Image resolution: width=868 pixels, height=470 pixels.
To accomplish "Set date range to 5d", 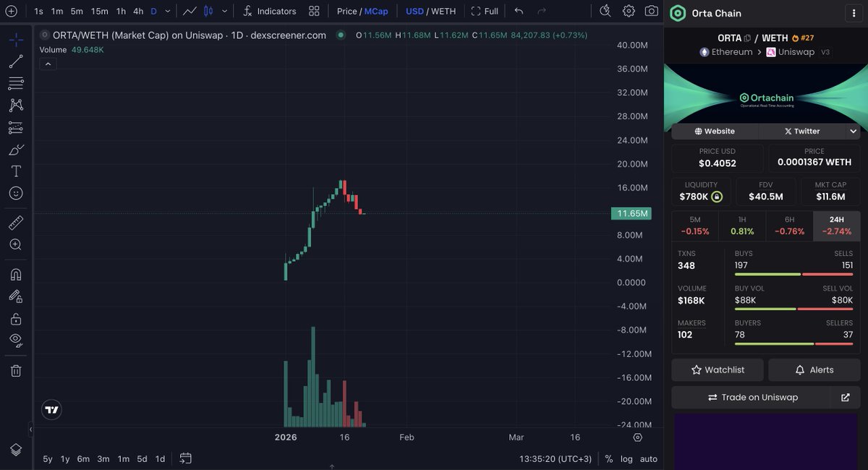I will pos(142,458).
